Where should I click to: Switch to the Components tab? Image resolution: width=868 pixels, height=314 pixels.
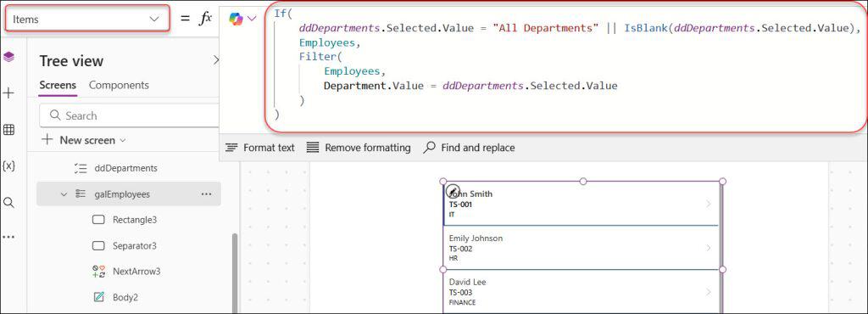(x=119, y=85)
